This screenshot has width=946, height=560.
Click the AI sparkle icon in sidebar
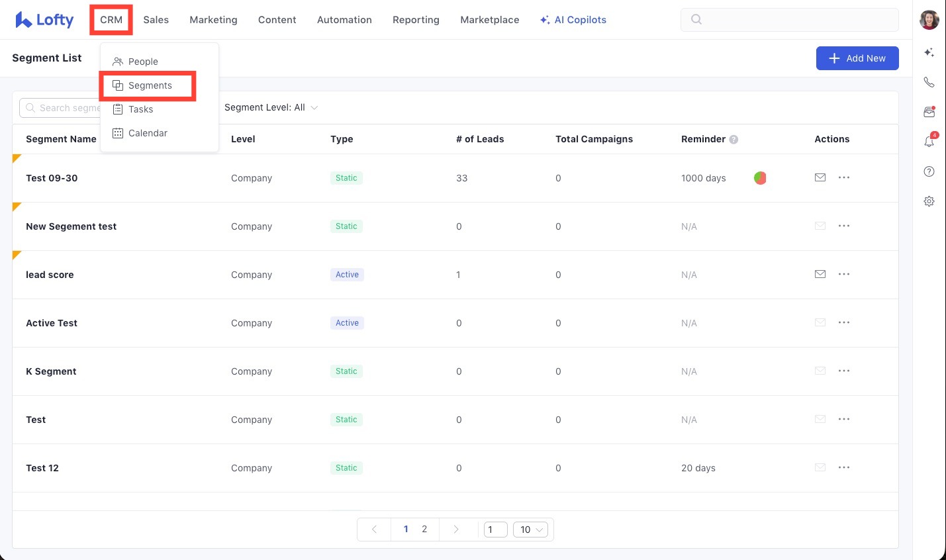pyautogui.click(x=929, y=52)
